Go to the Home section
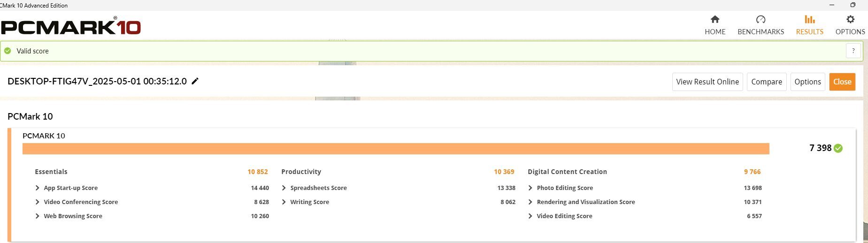Screen dimensions: 868x243 (714, 25)
